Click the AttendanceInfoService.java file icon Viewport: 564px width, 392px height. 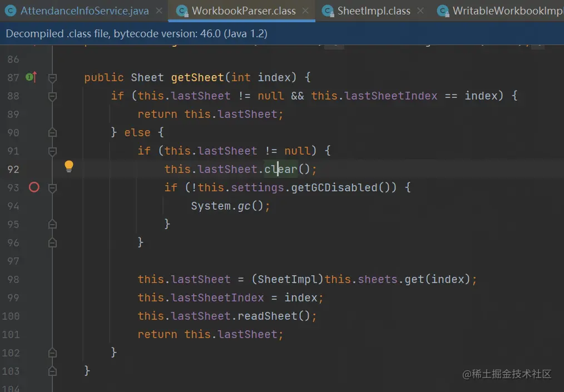point(11,11)
